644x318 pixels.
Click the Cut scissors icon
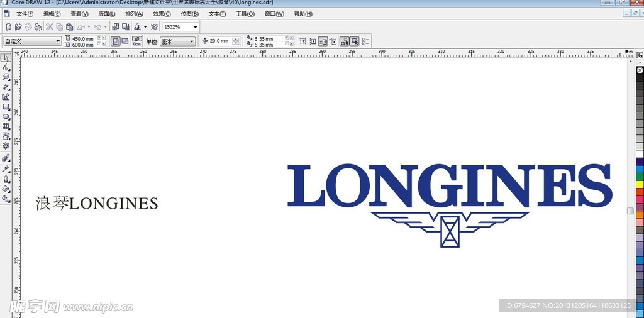(x=49, y=27)
